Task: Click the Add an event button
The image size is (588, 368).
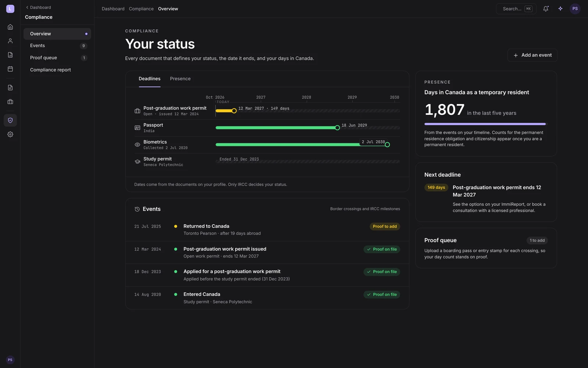Action: click(532, 55)
